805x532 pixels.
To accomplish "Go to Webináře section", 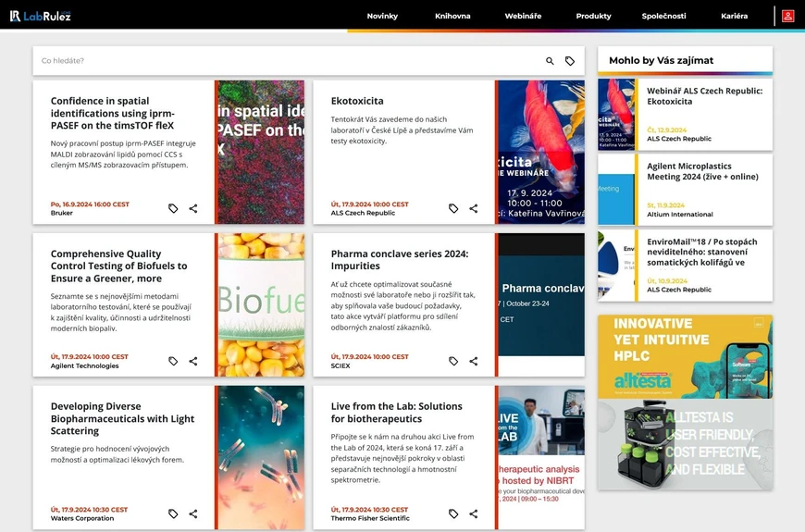I will (x=523, y=16).
